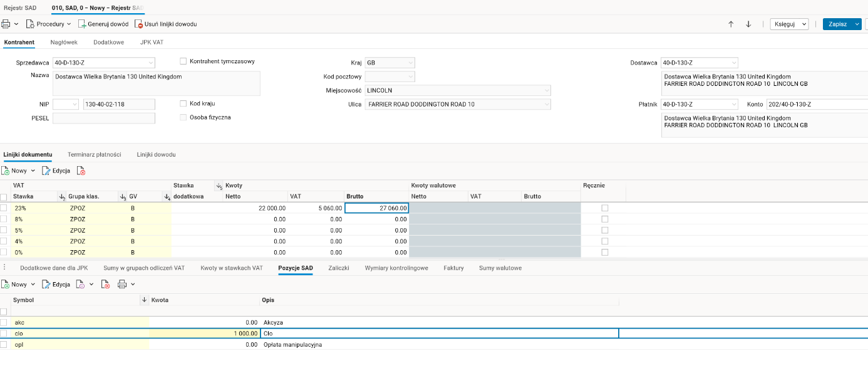Click Edycja in document lines toolbar

tap(56, 171)
